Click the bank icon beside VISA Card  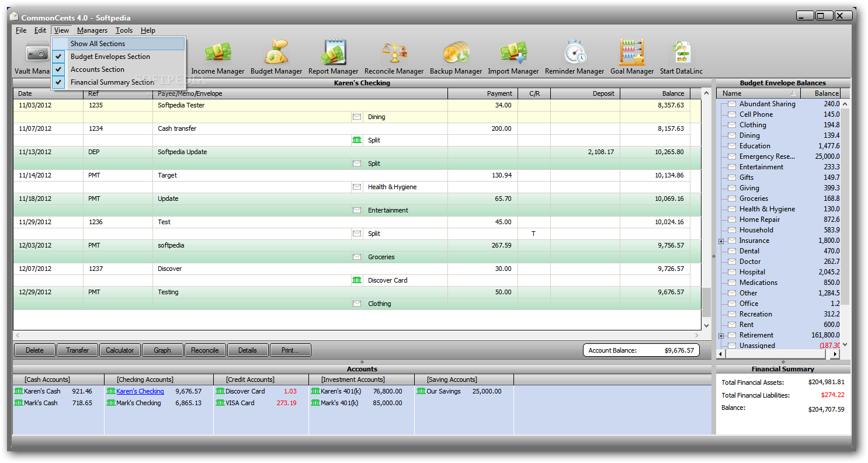click(220, 403)
